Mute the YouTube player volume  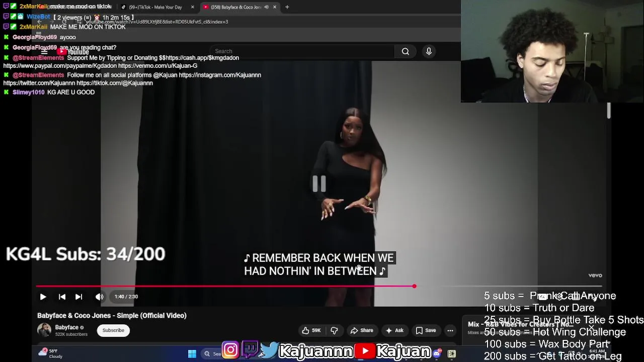99,297
